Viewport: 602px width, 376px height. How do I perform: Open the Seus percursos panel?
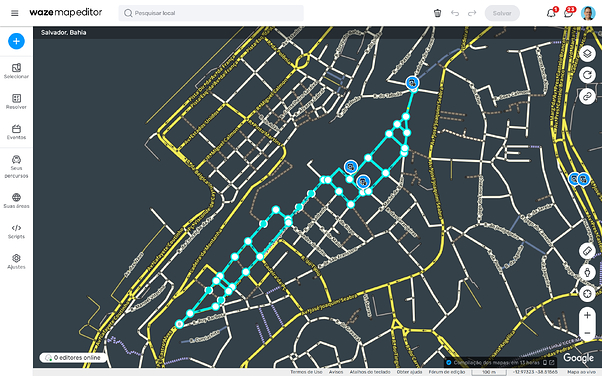[x=16, y=167]
